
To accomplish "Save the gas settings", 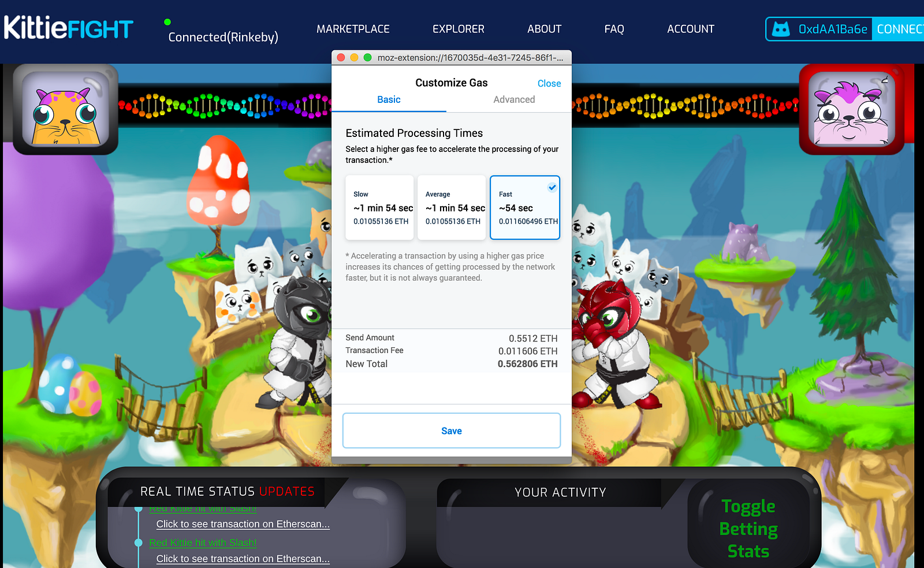I will coord(452,430).
